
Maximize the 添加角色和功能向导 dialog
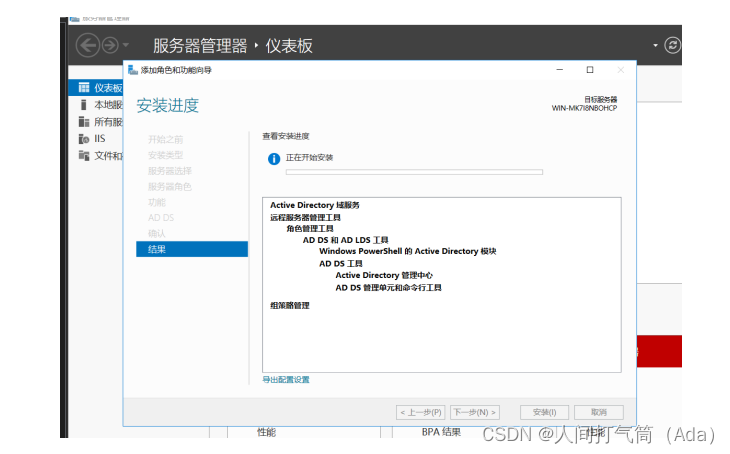590,70
